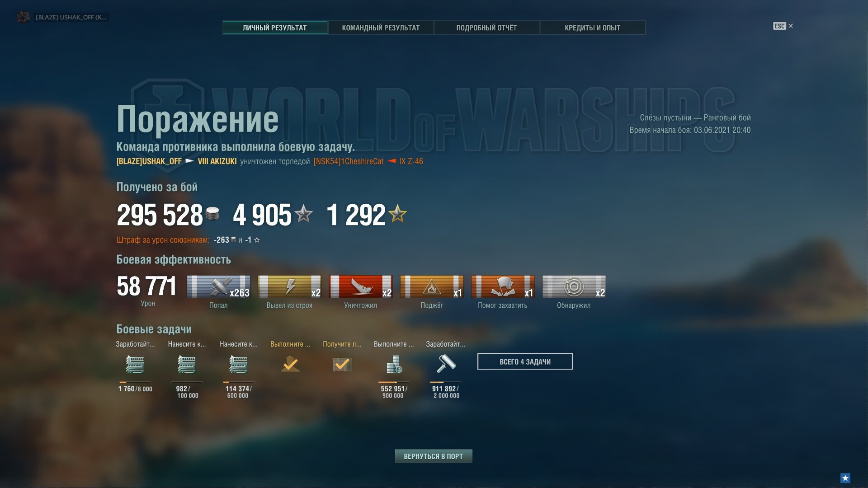Open the Подробный отчёт tab
868x488 pixels.
coord(486,28)
